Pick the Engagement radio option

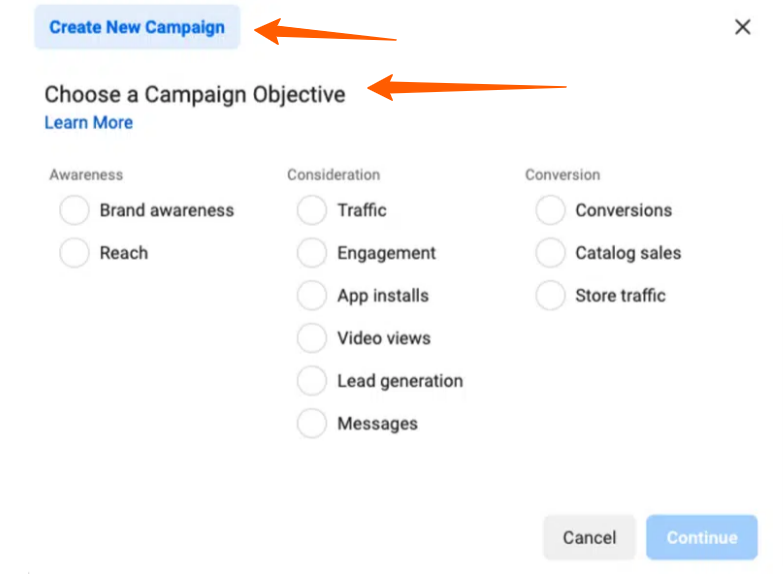(312, 253)
